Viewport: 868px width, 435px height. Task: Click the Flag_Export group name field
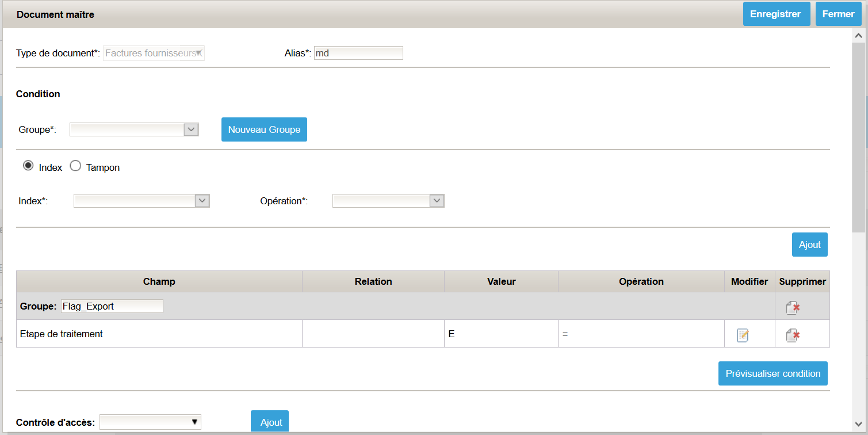click(112, 306)
